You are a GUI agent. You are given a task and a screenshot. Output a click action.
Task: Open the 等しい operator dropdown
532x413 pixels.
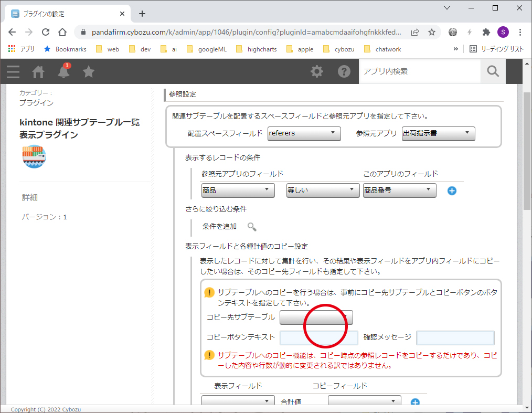click(x=323, y=190)
